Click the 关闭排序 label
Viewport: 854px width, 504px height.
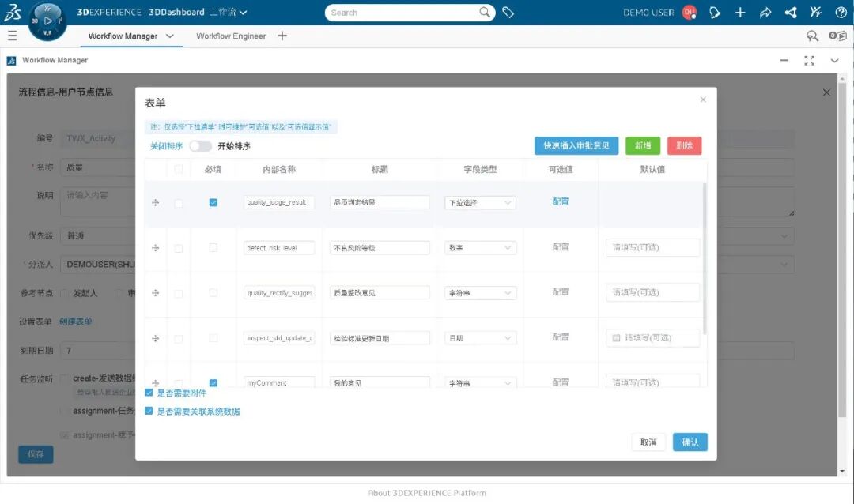[x=166, y=146]
